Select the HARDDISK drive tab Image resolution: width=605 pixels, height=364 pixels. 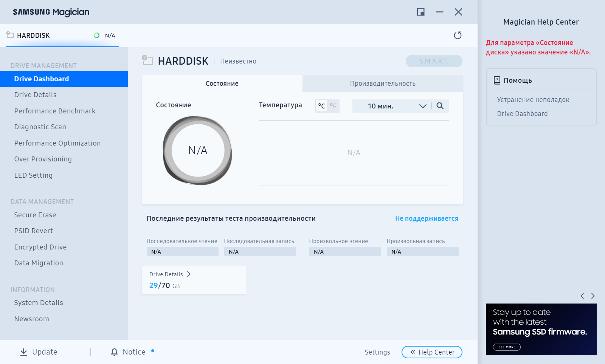(62, 36)
